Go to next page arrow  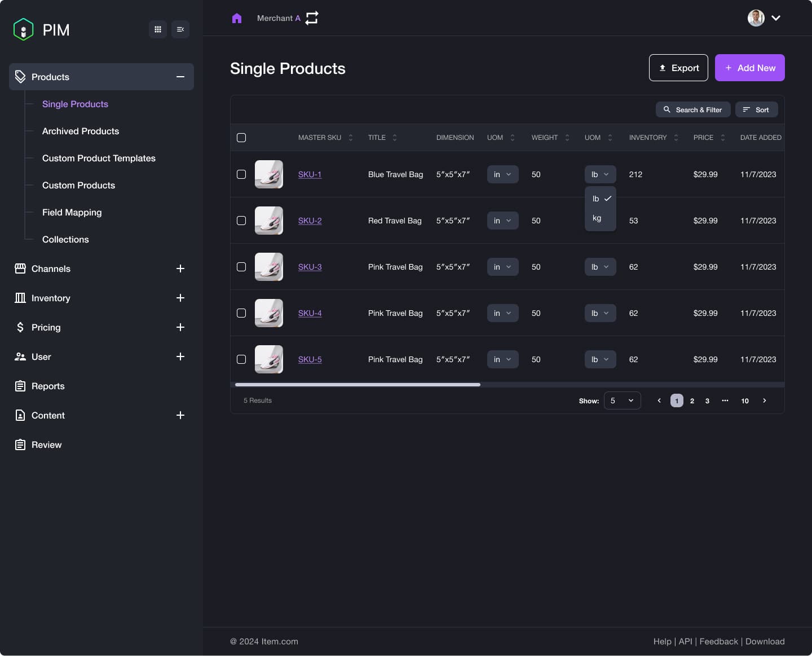[x=765, y=400]
